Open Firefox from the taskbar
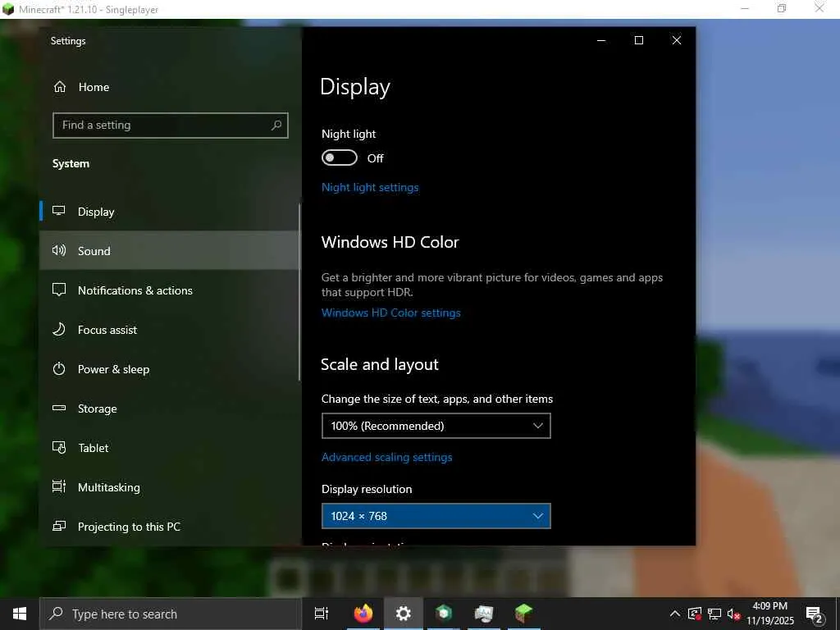This screenshot has height=630, width=840. pyautogui.click(x=363, y=614)
